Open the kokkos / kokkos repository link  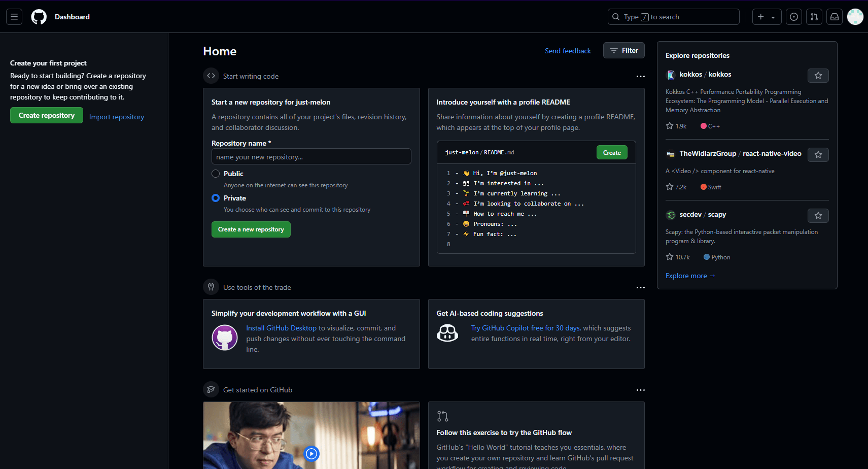[705, 74]
